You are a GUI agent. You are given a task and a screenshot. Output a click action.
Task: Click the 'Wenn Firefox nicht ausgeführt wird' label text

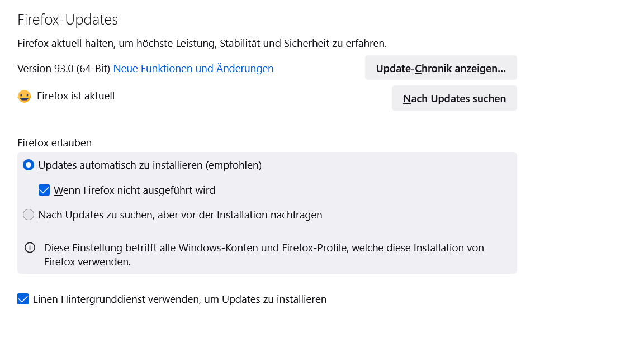[x=134, y=190]
